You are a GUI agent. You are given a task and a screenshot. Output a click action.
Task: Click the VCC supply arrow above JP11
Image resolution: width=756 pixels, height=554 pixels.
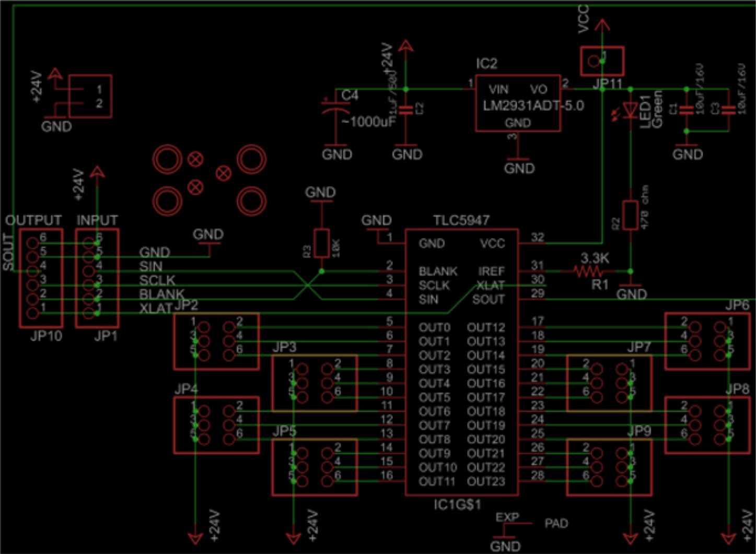tap(602, 26)
